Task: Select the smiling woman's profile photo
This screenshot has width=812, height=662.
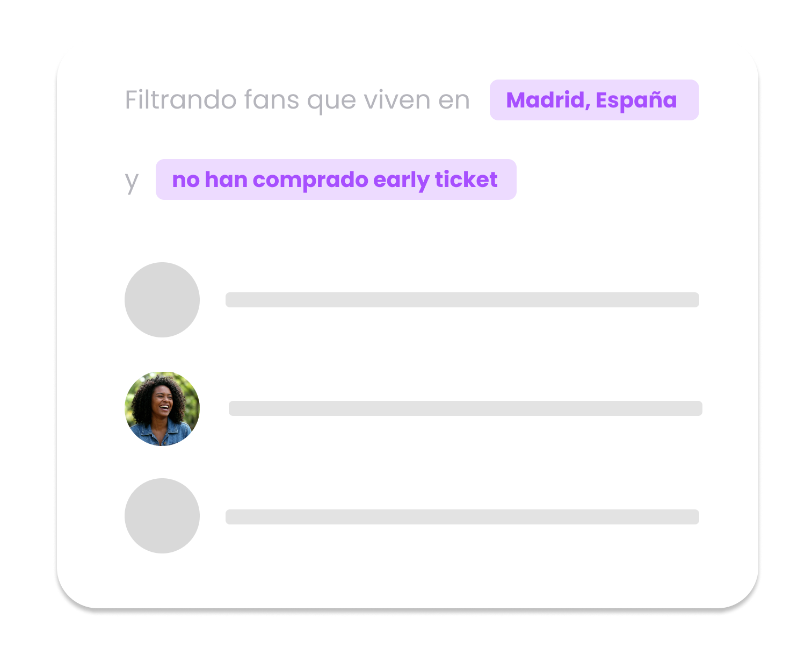Action: (x=162, y=408)
